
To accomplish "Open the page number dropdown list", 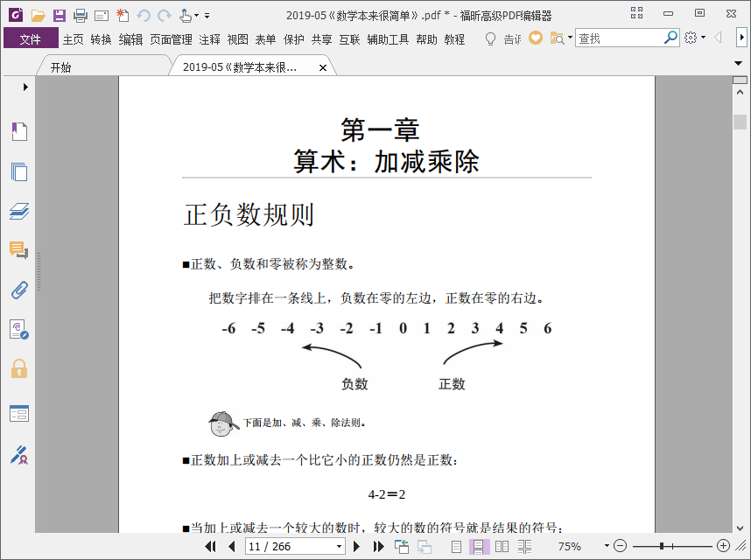I will coord(339,546).
